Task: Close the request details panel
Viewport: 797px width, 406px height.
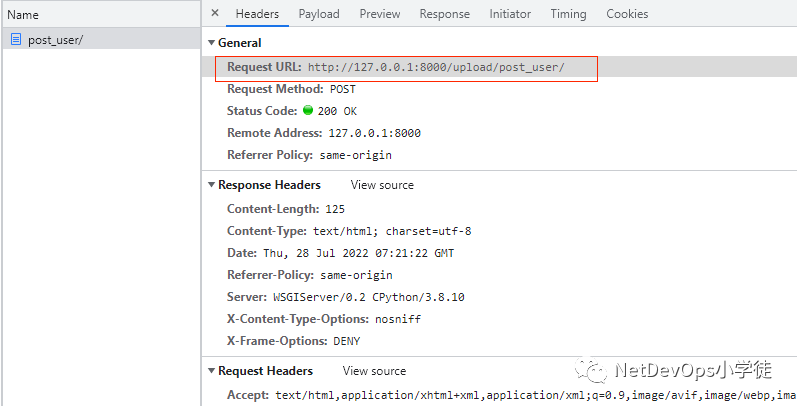Action: pyautogui.click(x=215, y=14)
